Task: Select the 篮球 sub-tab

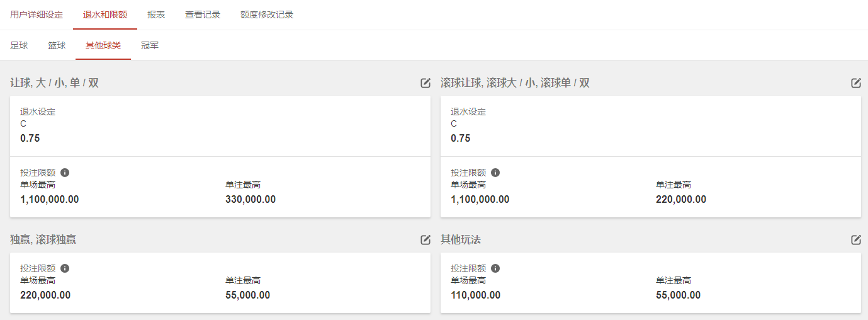Action: tap(57, 45)
